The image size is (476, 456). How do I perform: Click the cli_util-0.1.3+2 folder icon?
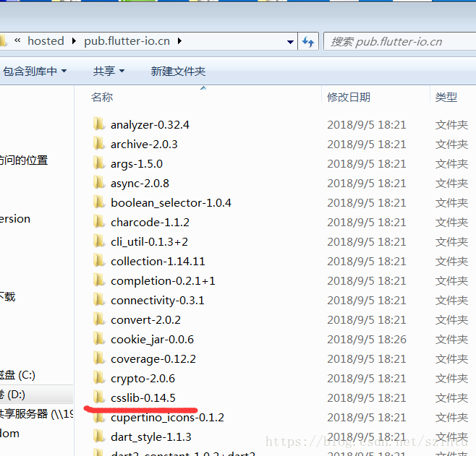coord(99,241)
